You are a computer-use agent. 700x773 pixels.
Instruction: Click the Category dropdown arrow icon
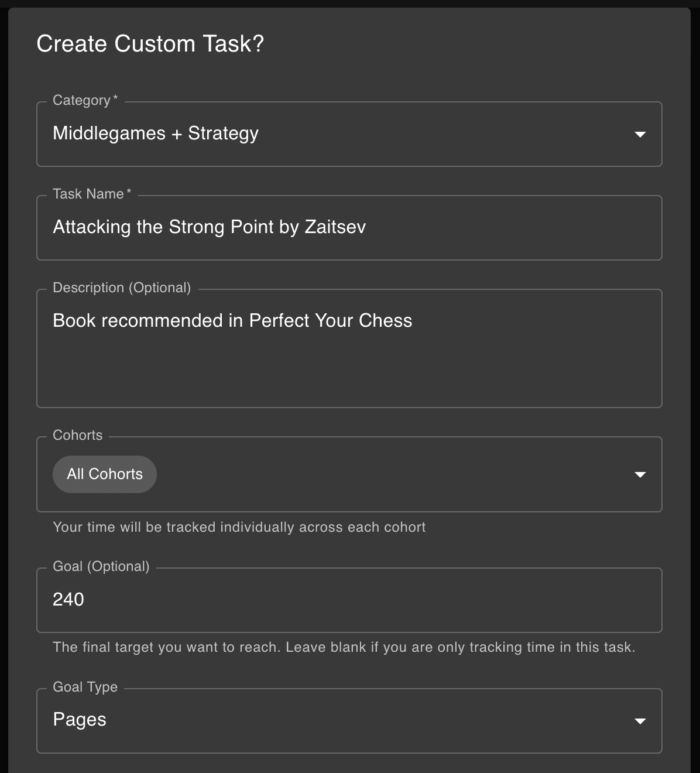click(640, 134)
